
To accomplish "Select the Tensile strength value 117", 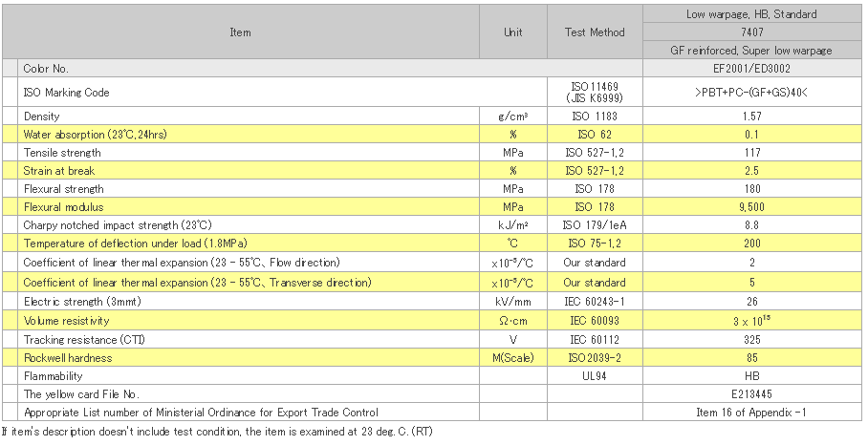I will 751,153.
